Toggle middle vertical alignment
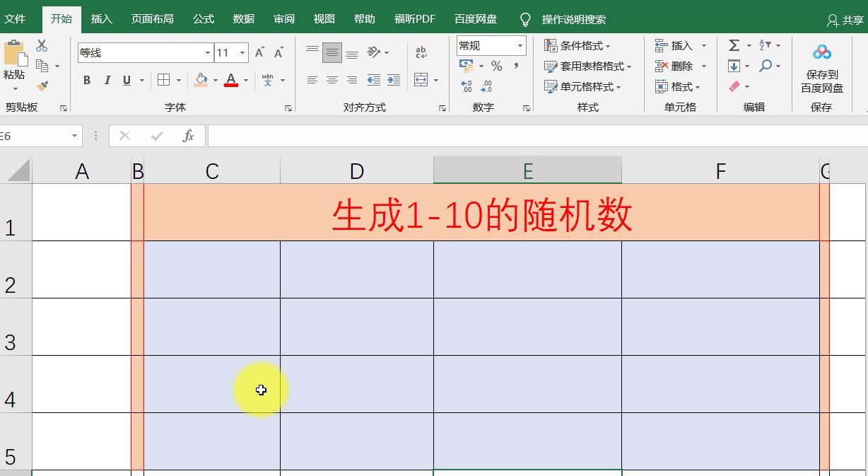The image size is (868, 476). point(332,52)
